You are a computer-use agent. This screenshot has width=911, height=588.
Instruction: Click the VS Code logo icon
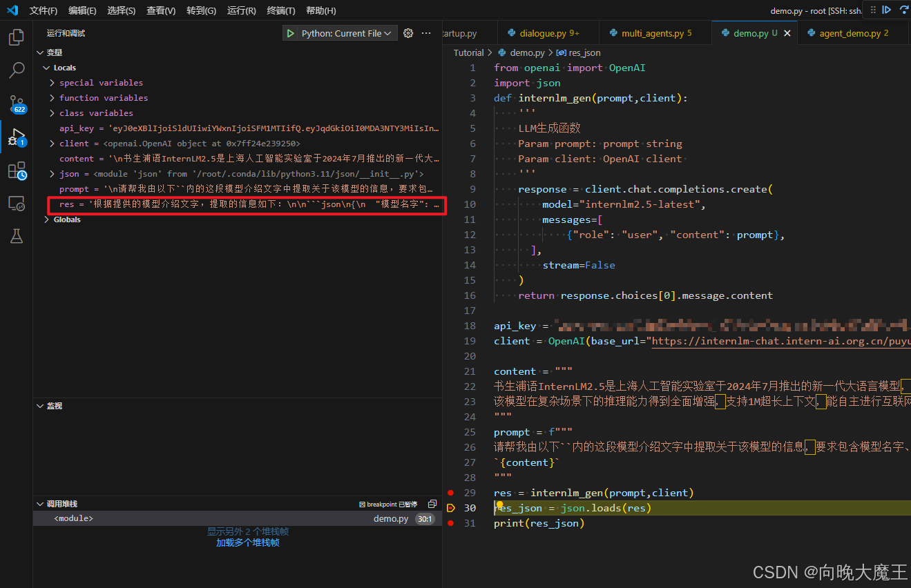12,10
